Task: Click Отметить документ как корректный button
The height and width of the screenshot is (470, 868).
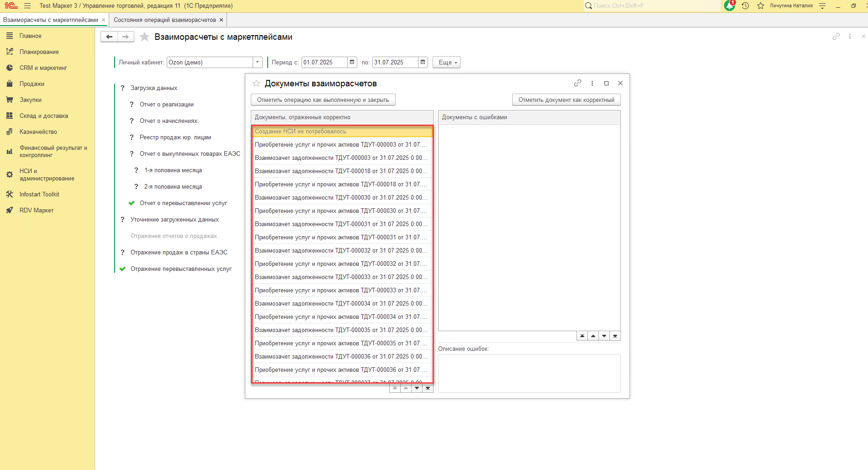Action: coord(566,100)
